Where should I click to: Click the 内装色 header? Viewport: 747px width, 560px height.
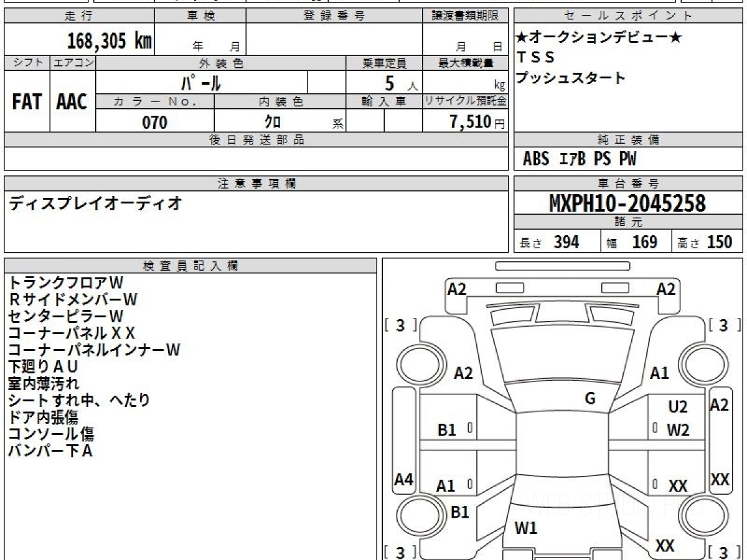click(x=280, y=102)
